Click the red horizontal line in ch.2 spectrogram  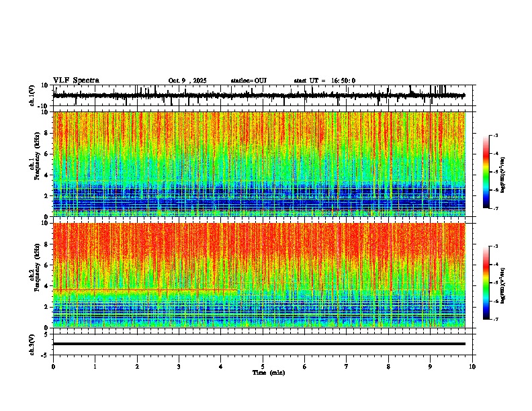145,289
